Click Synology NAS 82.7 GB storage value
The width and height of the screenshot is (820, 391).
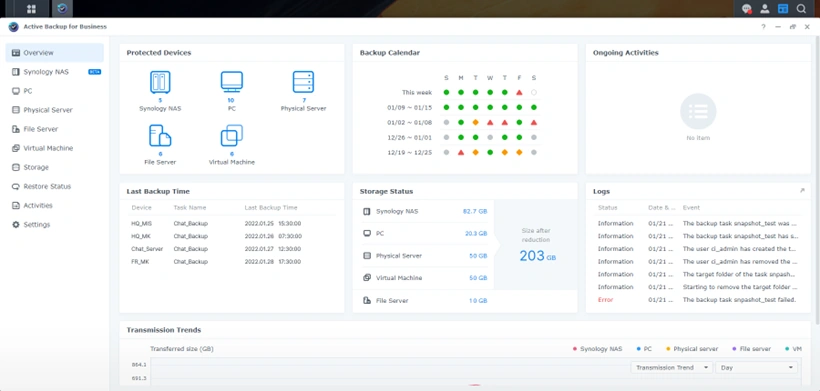coord(475,212)
